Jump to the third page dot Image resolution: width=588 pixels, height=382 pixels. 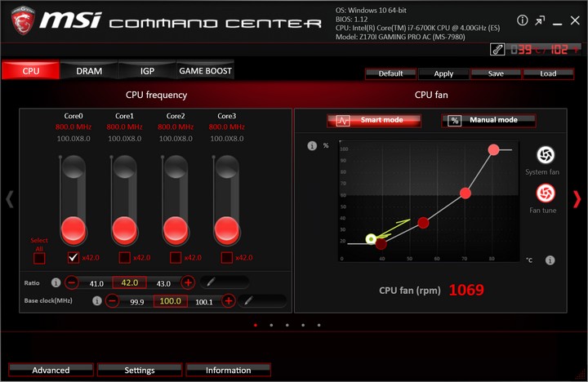tap(287, 325)
